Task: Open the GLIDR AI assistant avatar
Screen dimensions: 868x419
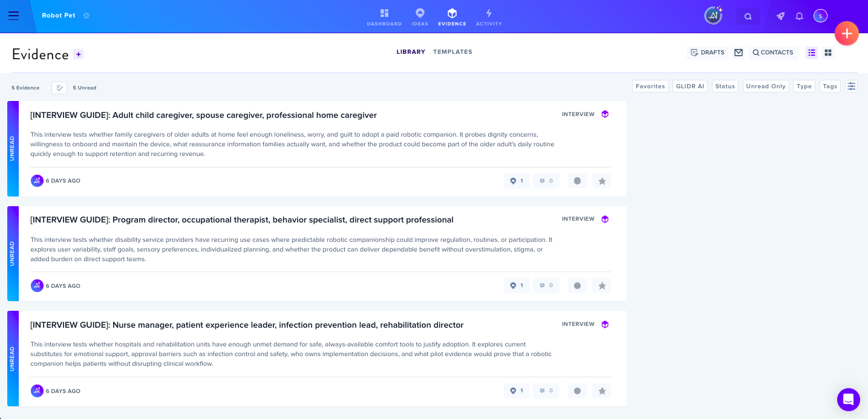Action: pos(713,16)
